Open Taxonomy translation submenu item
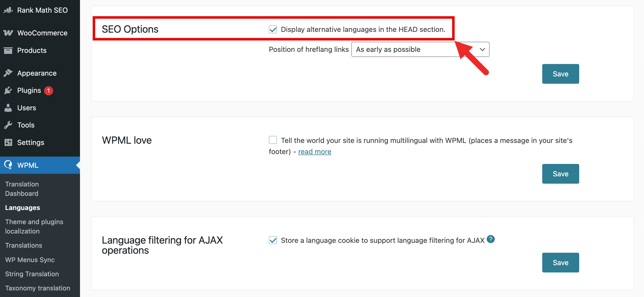The height and width of the screenshot is (297, 644). click(37, 288)
